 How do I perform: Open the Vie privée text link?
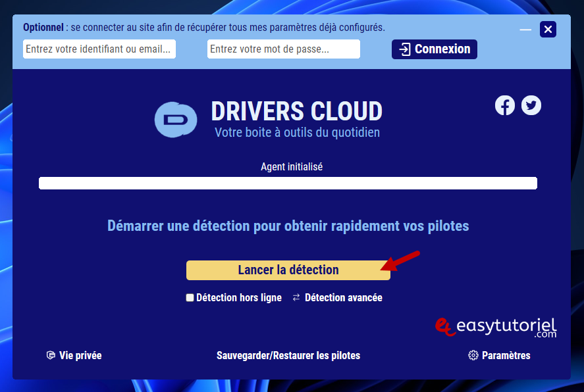[80, 355]
